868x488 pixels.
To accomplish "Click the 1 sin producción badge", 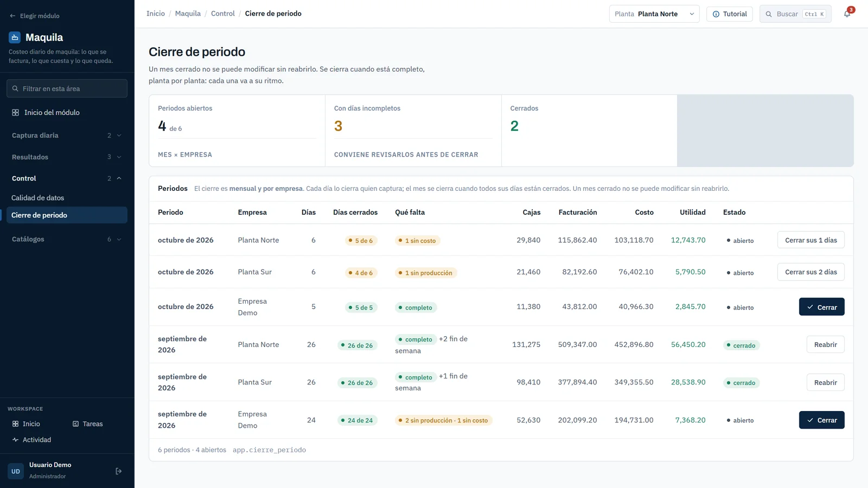I will point(426,273).
